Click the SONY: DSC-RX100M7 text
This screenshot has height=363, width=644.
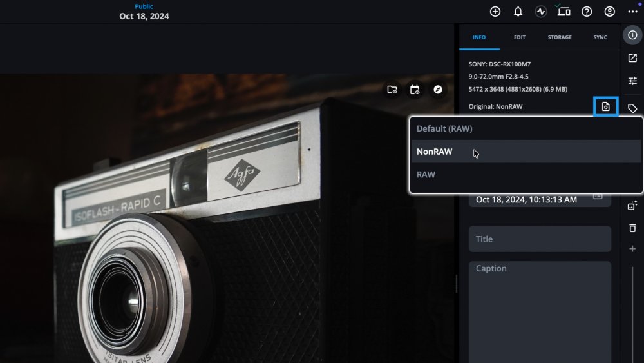(500, 64)
